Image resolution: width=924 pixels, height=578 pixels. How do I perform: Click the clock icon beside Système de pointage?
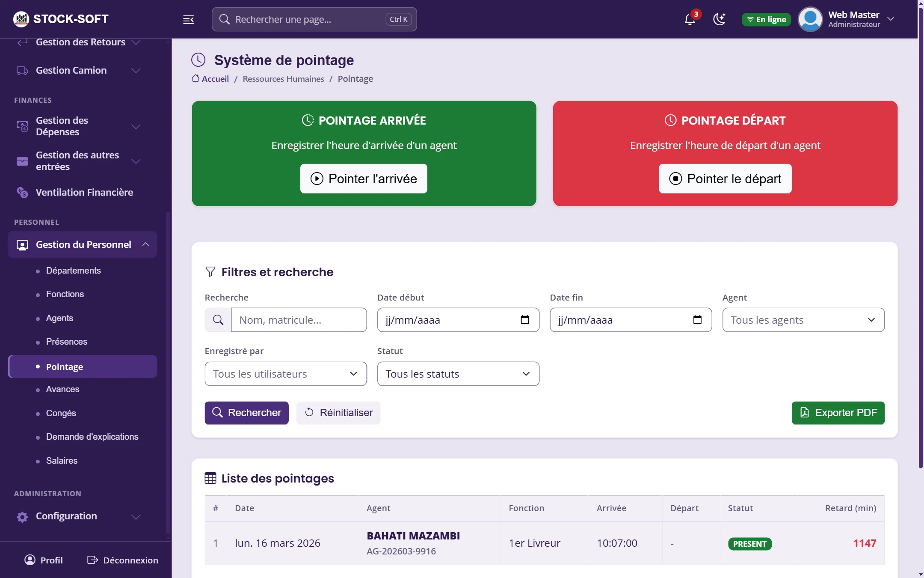click(198, 60)
